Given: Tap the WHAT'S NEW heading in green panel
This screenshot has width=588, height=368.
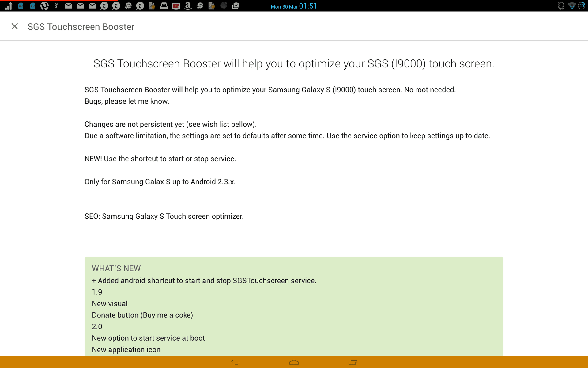Looking at the screenshot, I should pyautogui.click(x=116, y=268).
